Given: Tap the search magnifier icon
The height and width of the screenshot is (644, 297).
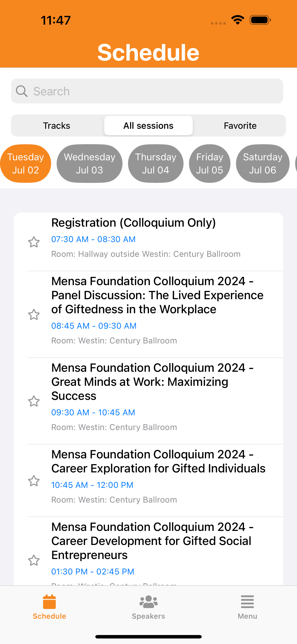Looking at the screenshot, I should click(x=22, y=91).
